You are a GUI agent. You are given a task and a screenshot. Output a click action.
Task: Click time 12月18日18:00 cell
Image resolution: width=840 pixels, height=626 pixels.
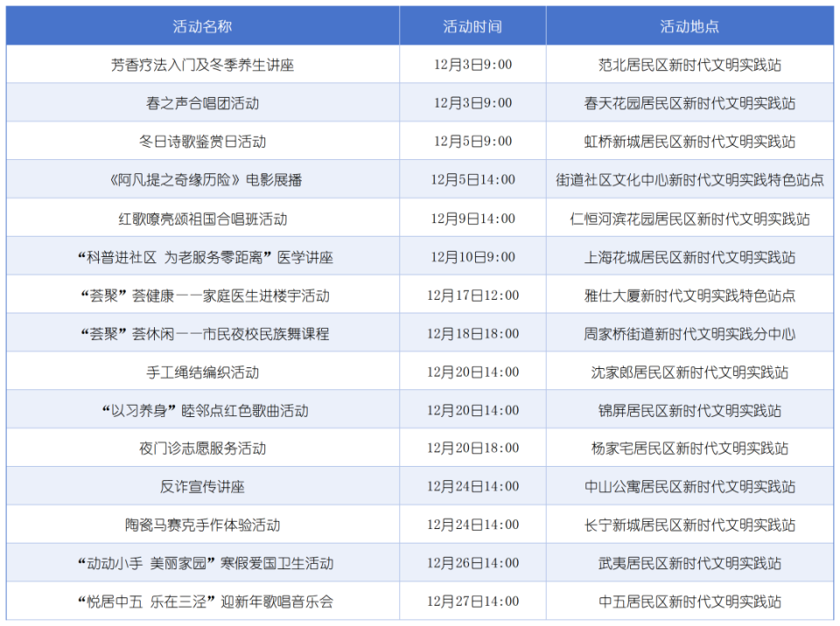tap(472, 334)
